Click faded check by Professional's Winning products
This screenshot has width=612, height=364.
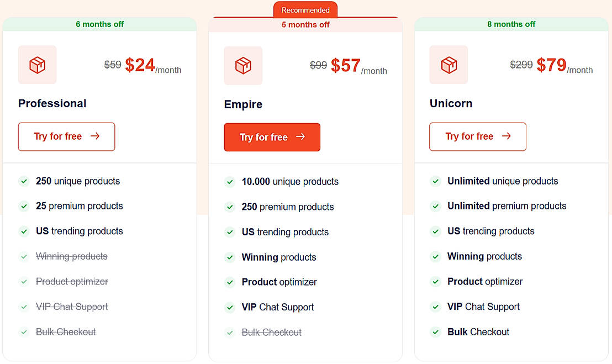pos(24,256)
